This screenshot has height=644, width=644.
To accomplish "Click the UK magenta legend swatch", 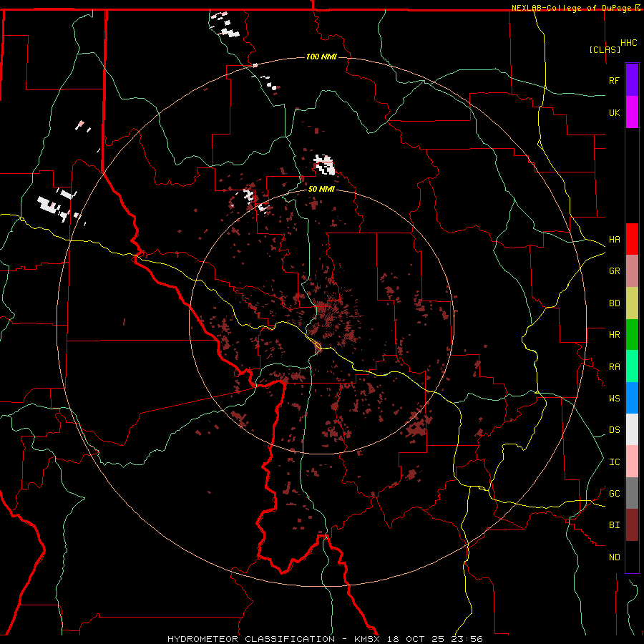I will [632, 112].
